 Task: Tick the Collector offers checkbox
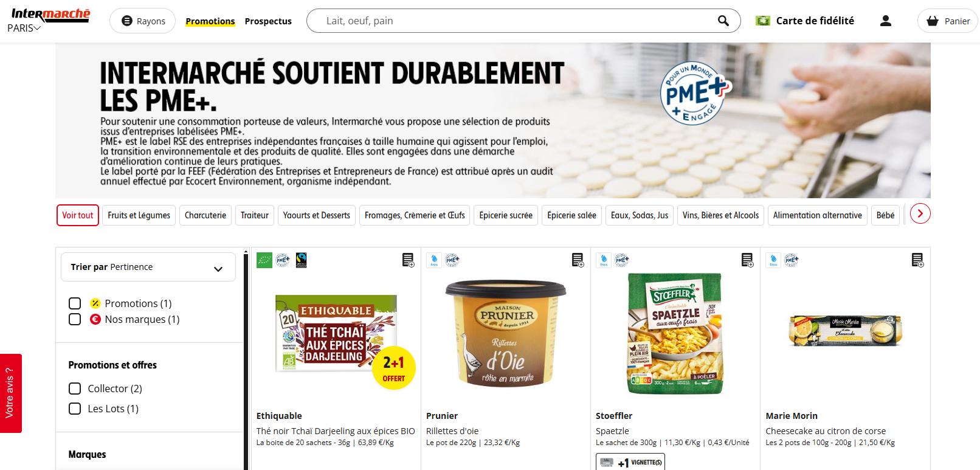[75, 389]
